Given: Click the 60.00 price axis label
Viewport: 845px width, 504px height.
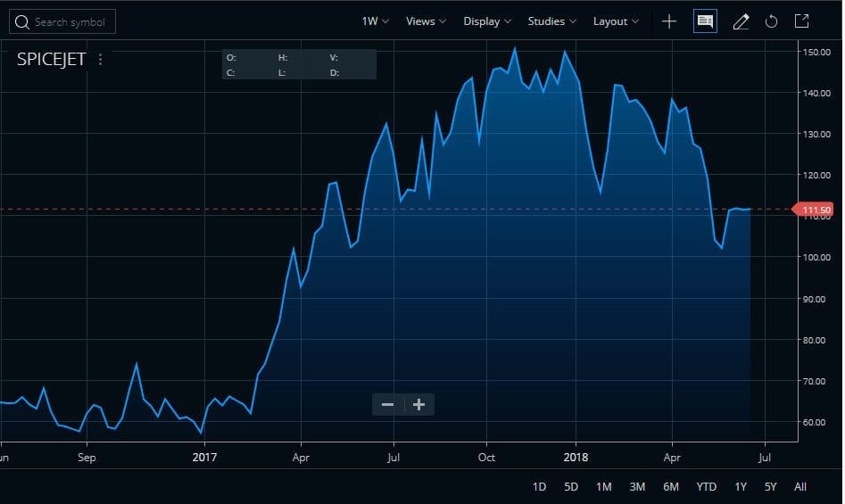Looking at the screenshot, I should click(x=814, y=422).
